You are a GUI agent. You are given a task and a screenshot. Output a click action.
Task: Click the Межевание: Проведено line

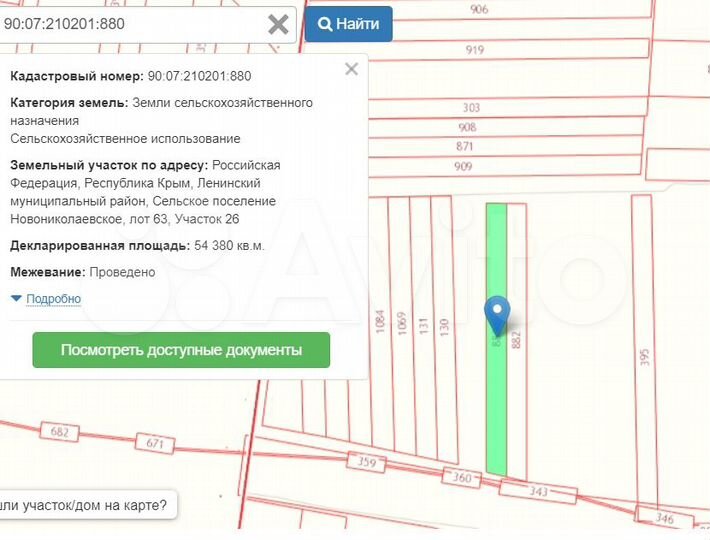(x=83, y=272)
